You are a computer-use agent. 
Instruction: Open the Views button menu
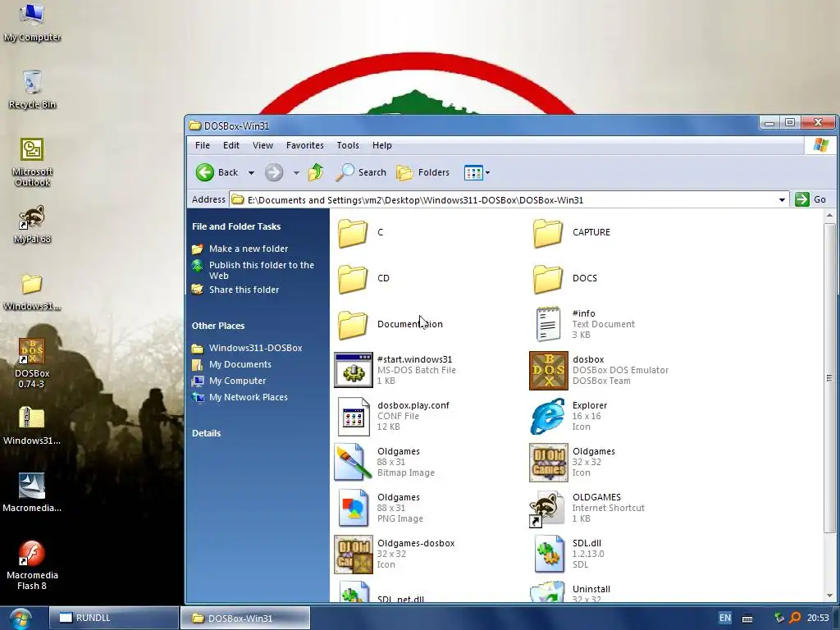477,172
